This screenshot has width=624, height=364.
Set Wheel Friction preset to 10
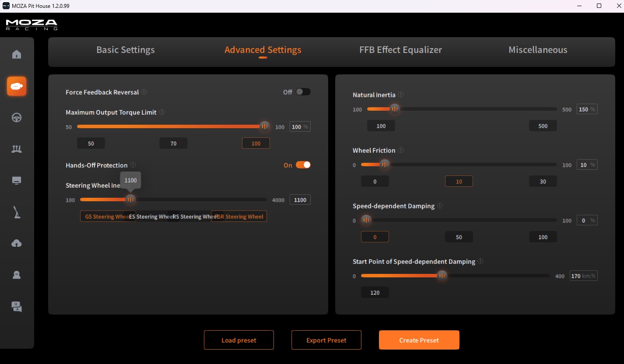(459, 182)
